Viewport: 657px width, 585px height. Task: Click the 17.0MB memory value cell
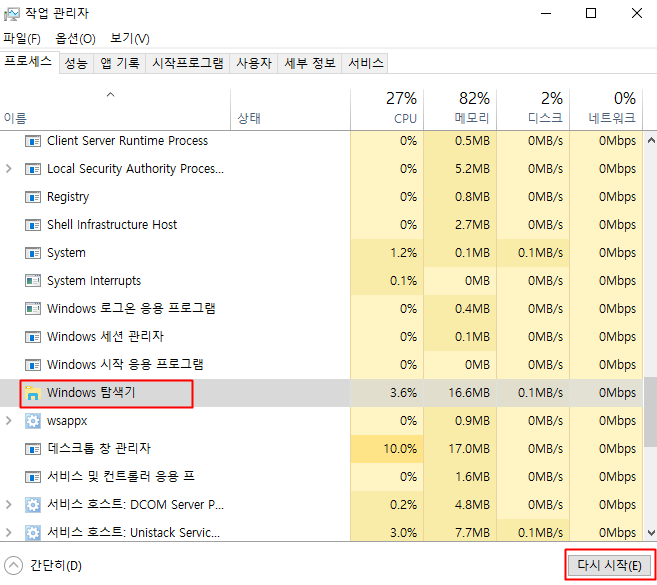[460, 449]
